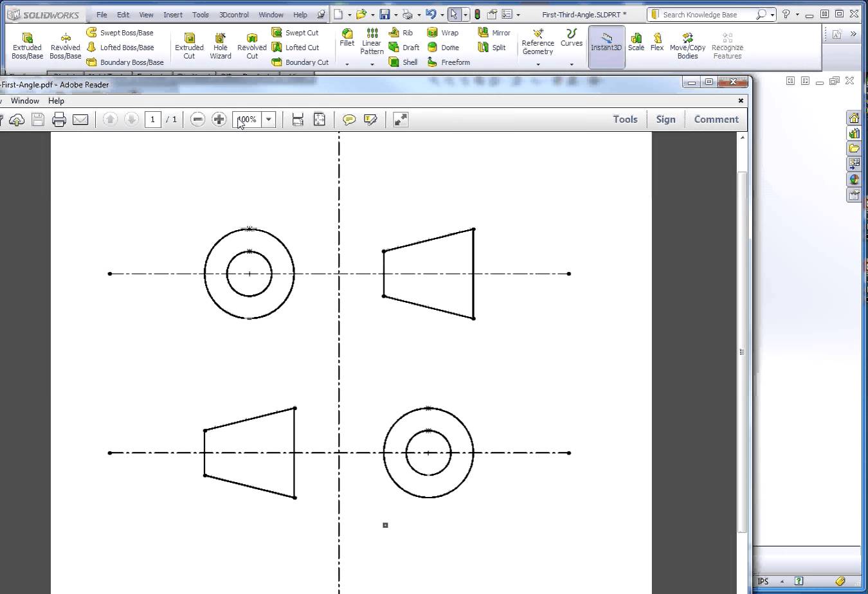Toggle the fit page width view
This screenshot has width=868, height=594.
pyautogui.click(x=298, y=120)
